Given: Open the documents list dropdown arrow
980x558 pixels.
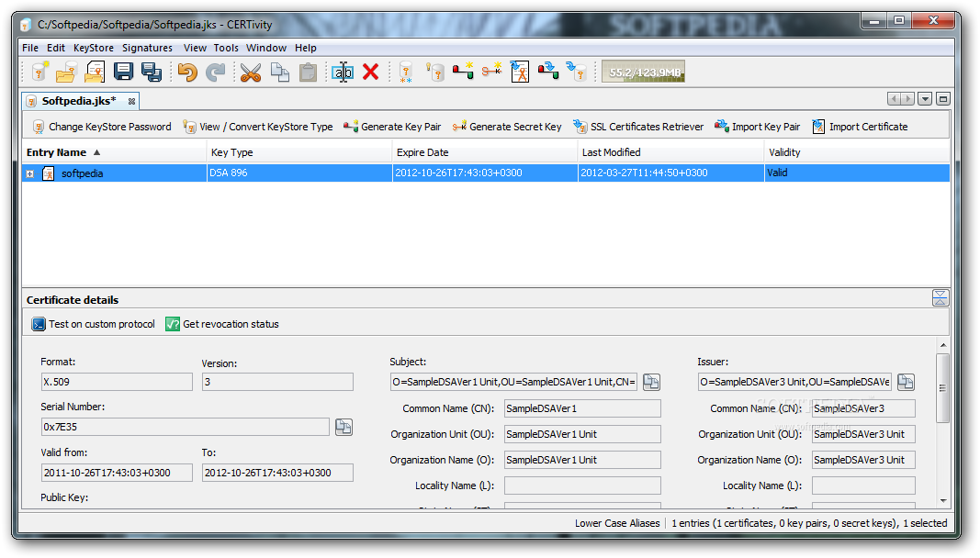Looking at the screenshot, I should pos(926,99).
